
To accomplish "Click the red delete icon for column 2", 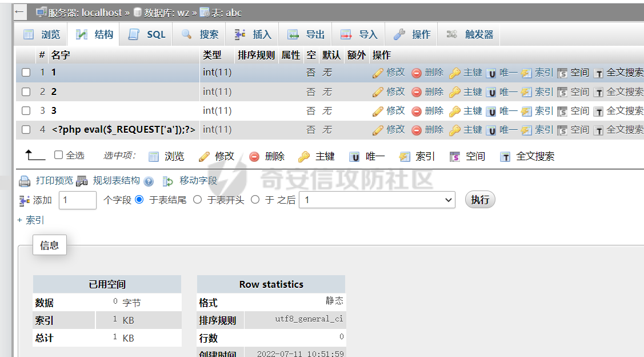I will click(417, 92).
